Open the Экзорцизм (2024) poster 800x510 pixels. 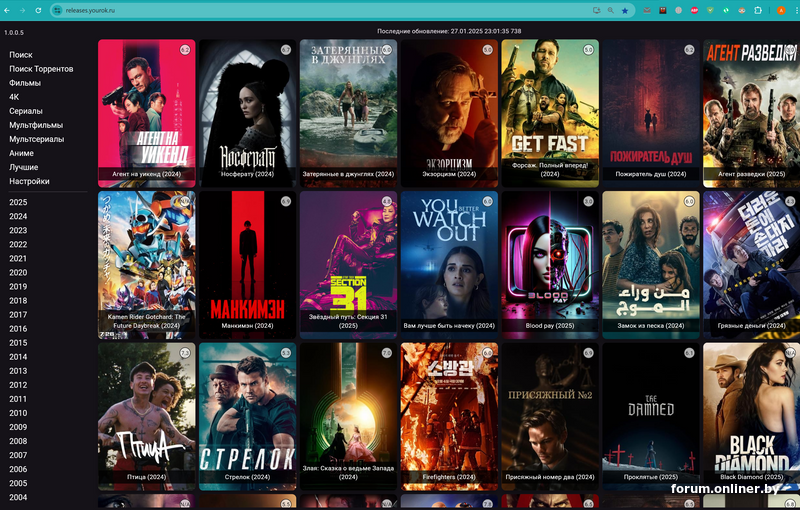[x=449, y=113]
